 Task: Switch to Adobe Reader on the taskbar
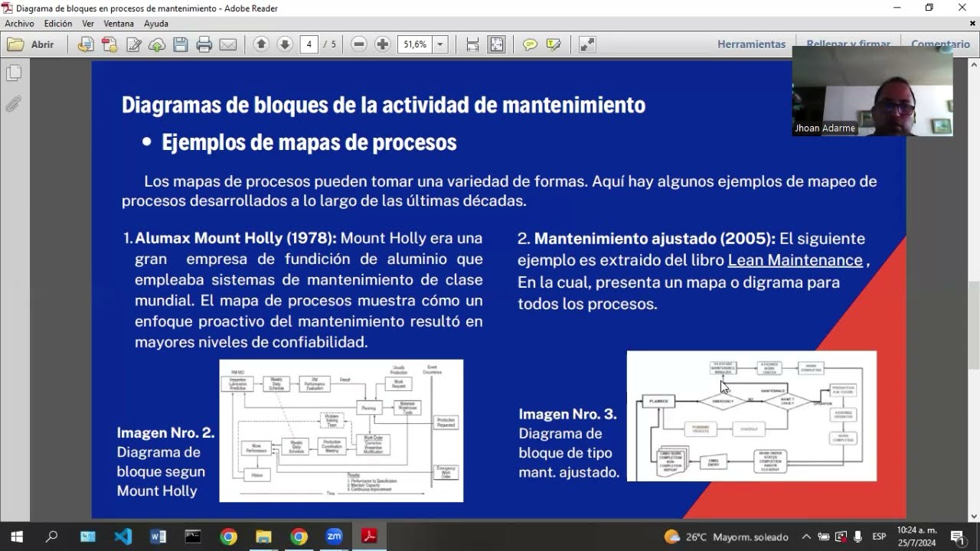(x=370, y=536)
